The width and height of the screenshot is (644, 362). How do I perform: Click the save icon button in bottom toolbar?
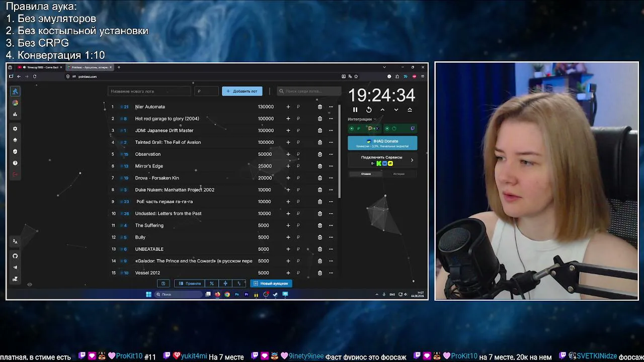coord(163,284)
